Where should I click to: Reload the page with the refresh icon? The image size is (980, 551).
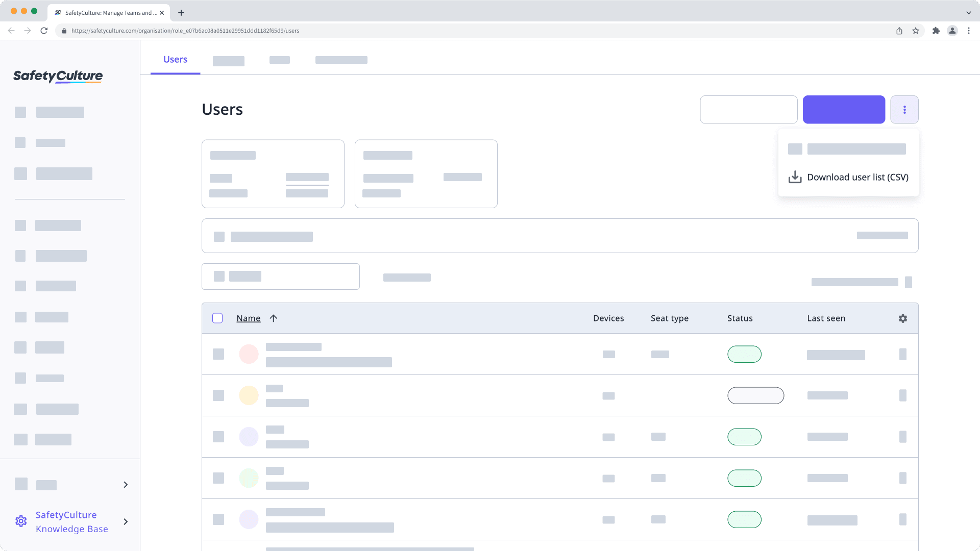(x=44, y=31)
